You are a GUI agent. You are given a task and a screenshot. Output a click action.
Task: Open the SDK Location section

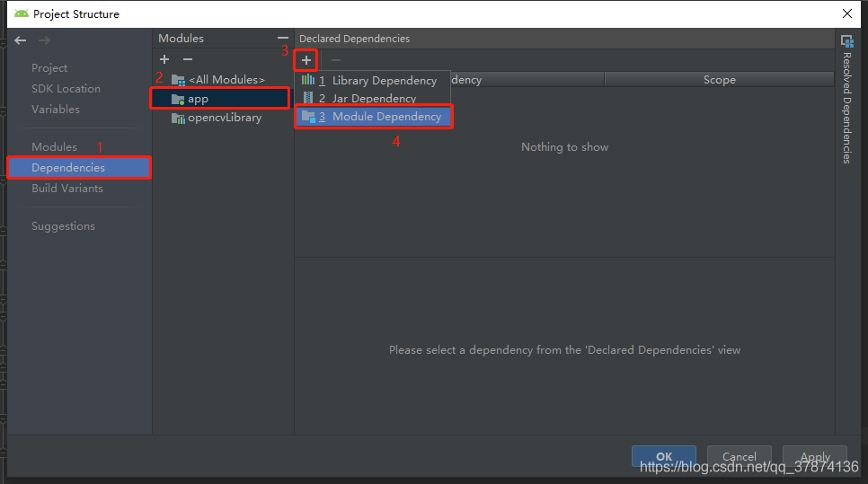(x=66, y=89)
